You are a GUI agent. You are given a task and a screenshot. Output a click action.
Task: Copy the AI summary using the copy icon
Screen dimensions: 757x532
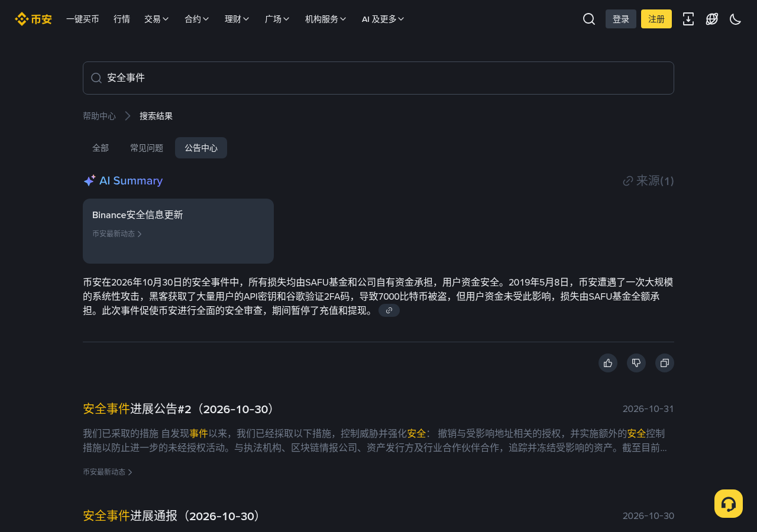point(665,363)
